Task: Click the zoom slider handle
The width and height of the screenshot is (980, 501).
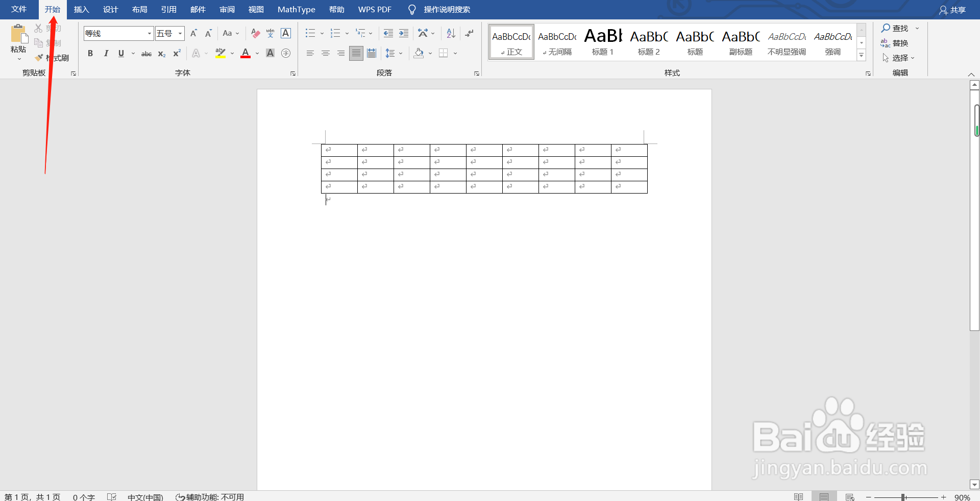Action: 903,497
